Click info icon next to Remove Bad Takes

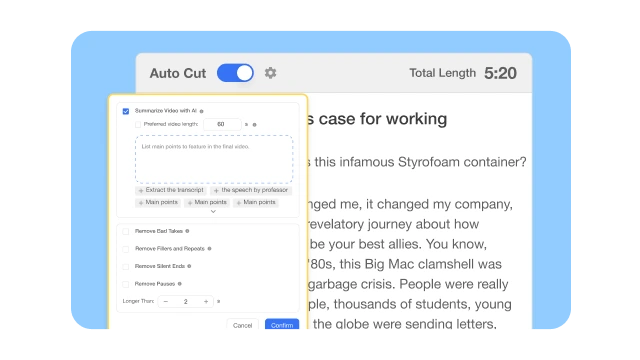(x=187, y=231)
